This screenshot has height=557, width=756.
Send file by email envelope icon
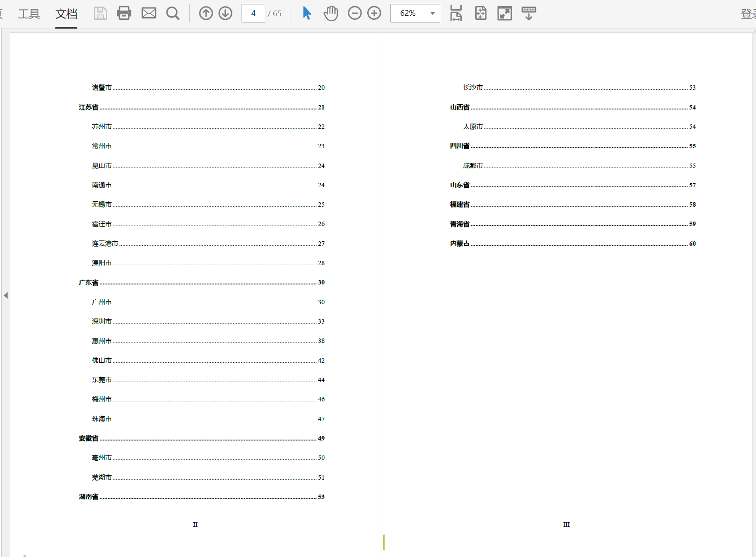[149, 13]
